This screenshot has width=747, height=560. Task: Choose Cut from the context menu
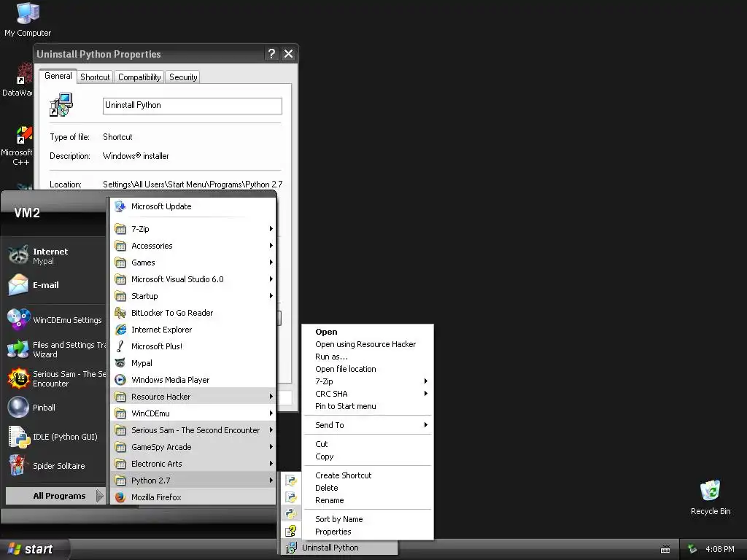tap(368, 444)
